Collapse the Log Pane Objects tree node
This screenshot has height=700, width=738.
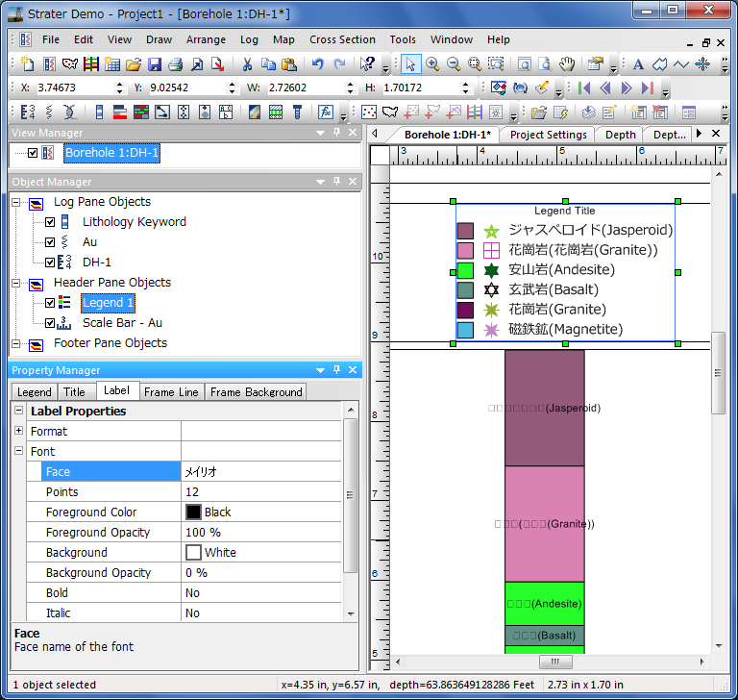pos(16,202)
